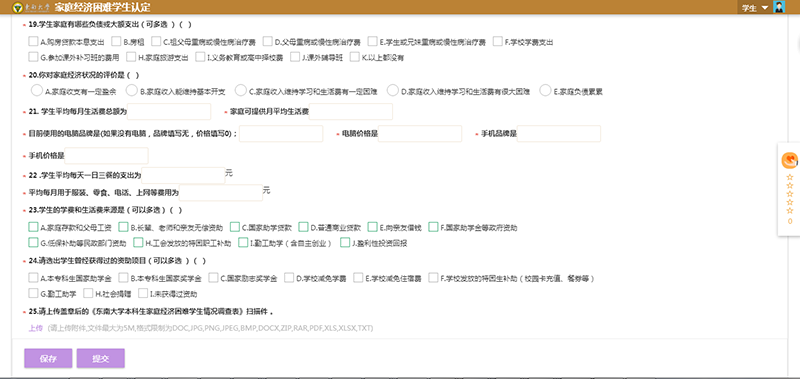
Task: Focus the 家庭可提供月平均生活费 input field
Action: (351, 111)
